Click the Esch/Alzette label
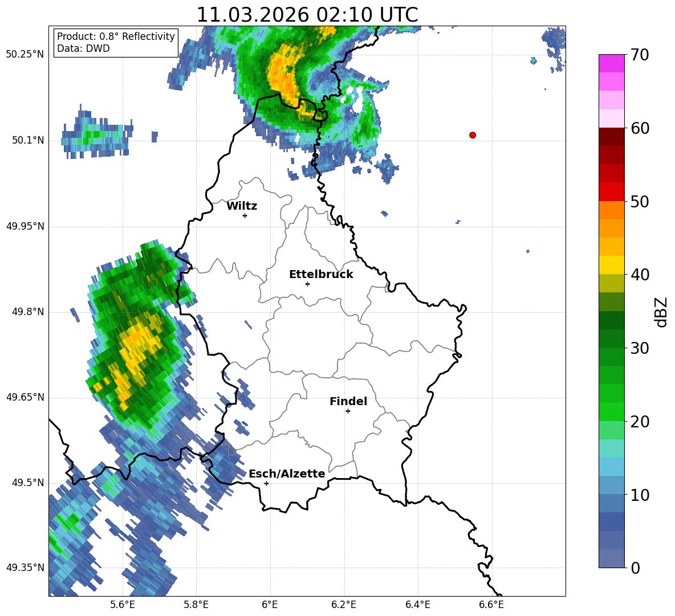 click(x=287, y=474)
